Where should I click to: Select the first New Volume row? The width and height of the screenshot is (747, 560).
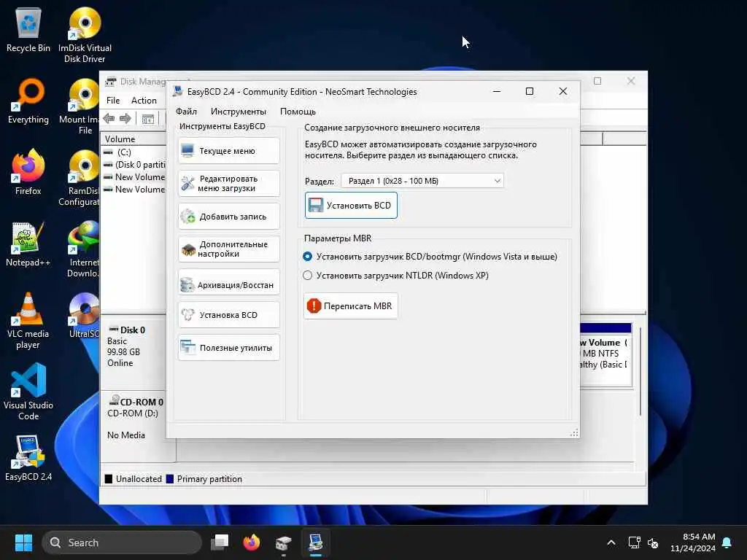pyautogui.click(x=134, y=177)
